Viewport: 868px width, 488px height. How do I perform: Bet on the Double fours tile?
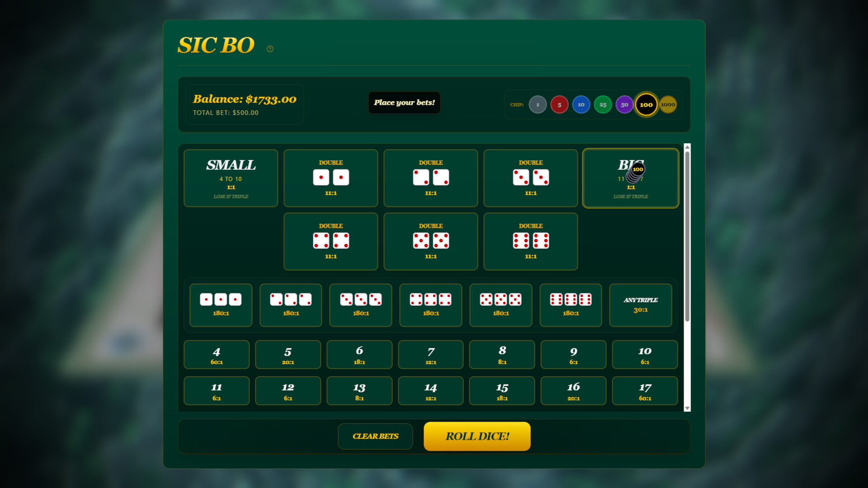click(330, 241)
